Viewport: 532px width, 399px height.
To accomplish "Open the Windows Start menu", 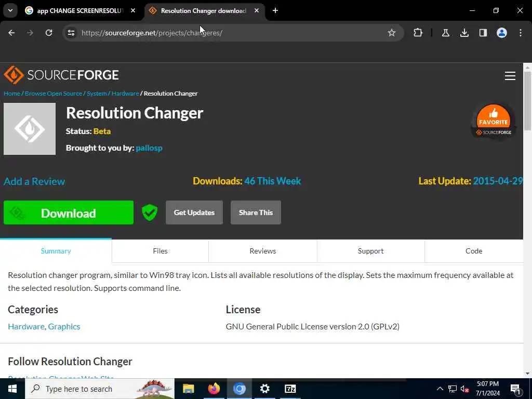I will click(12, 389).
